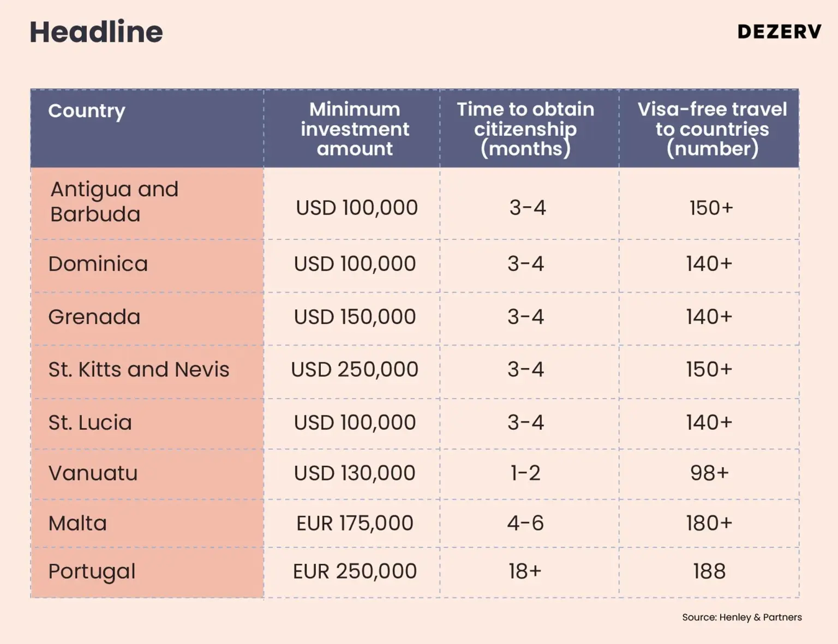Viewport: 838px width, 644px height.
Task: Click the Malta country cell
Action: point(77,523)
